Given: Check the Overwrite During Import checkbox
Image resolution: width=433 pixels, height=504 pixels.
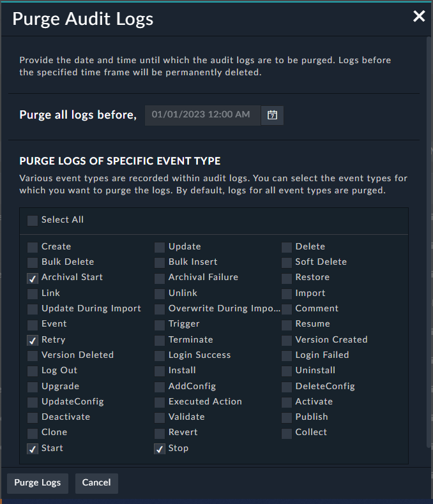Looking at the screenshot, I should 160,309.
